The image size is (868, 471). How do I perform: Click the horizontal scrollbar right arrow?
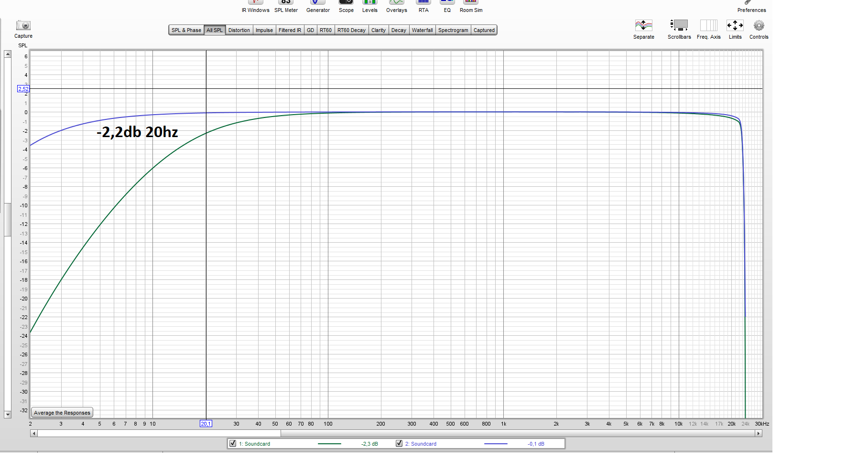(759, 433)
